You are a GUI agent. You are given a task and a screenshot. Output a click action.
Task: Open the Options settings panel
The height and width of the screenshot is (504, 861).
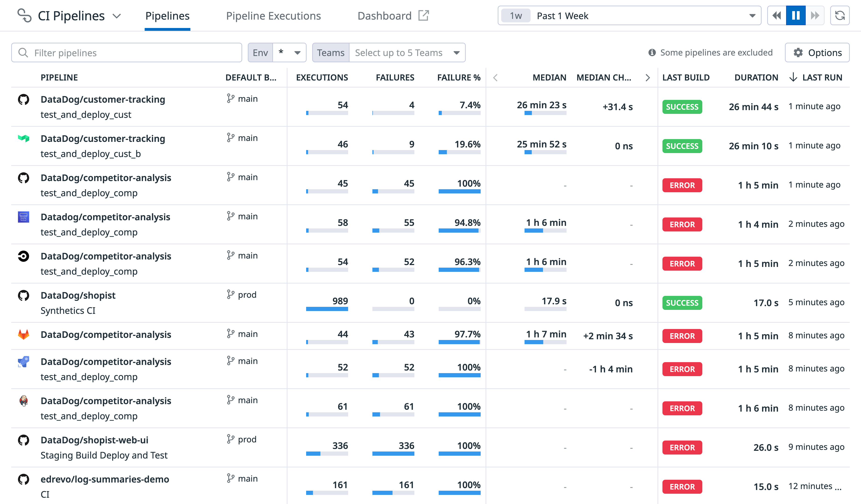(817, 52)
